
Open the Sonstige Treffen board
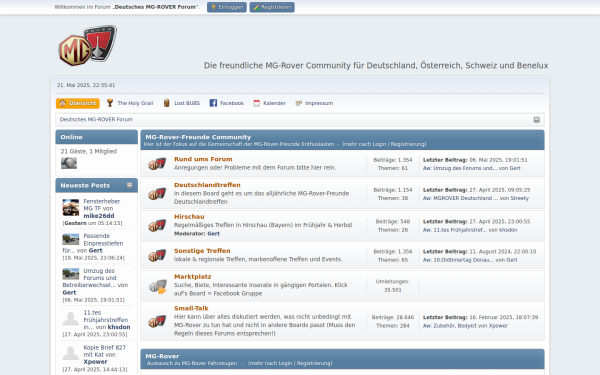tap(202, 251)
